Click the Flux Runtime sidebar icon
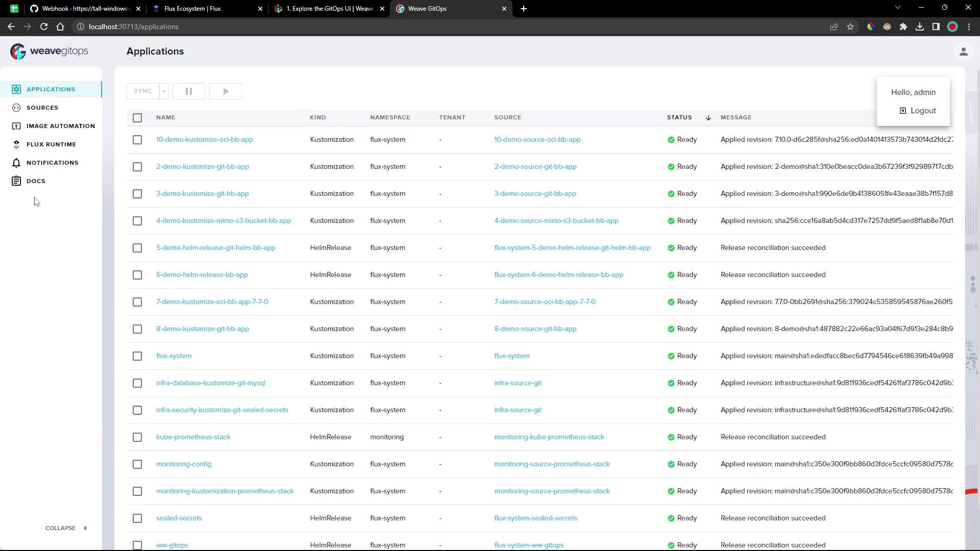 16,144
